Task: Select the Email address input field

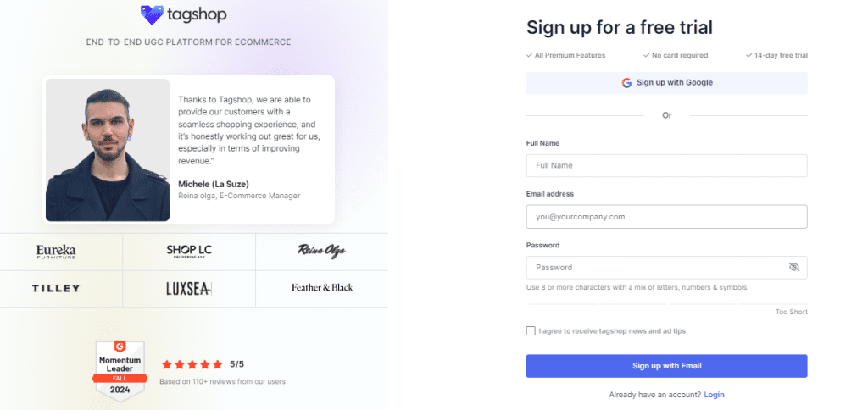Action: click(666, 217)
